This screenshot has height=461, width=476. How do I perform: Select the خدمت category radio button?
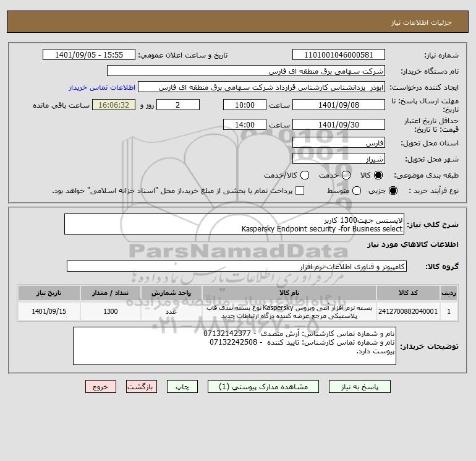click(x=346, y=175)
